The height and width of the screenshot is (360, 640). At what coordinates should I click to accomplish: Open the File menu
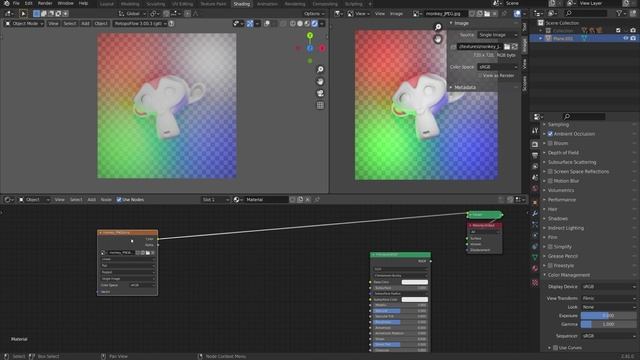click(x=16, y=3)
